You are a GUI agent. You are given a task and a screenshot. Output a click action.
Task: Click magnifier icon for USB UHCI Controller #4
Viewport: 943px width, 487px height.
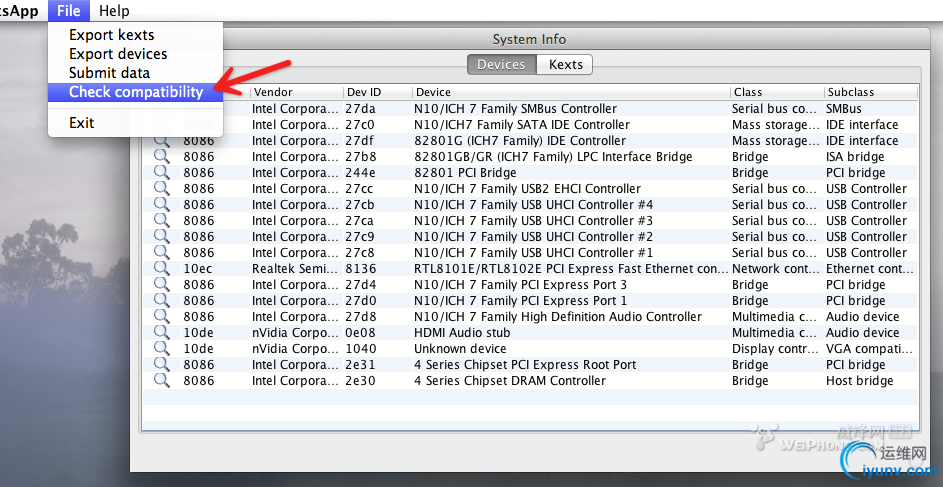161,204
